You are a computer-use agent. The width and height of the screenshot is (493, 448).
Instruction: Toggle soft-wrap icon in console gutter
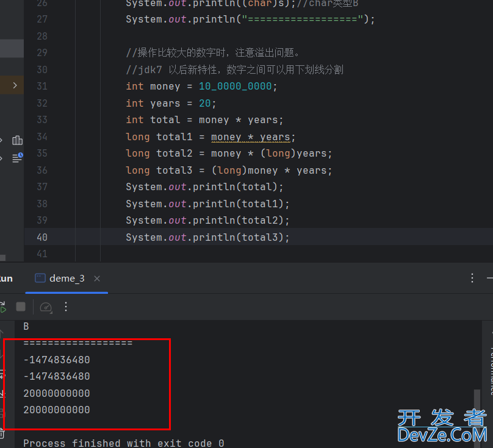pyautogui.click(x=2, y=375)
